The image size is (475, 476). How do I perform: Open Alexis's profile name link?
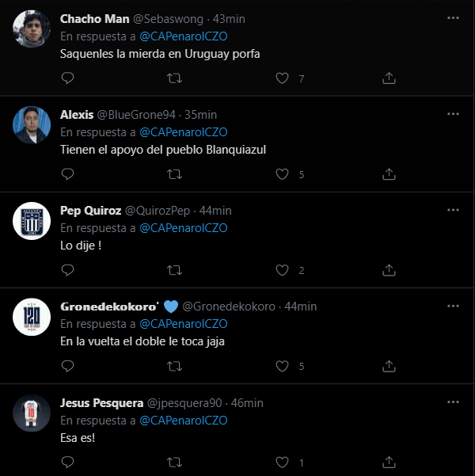coord(77,115)
